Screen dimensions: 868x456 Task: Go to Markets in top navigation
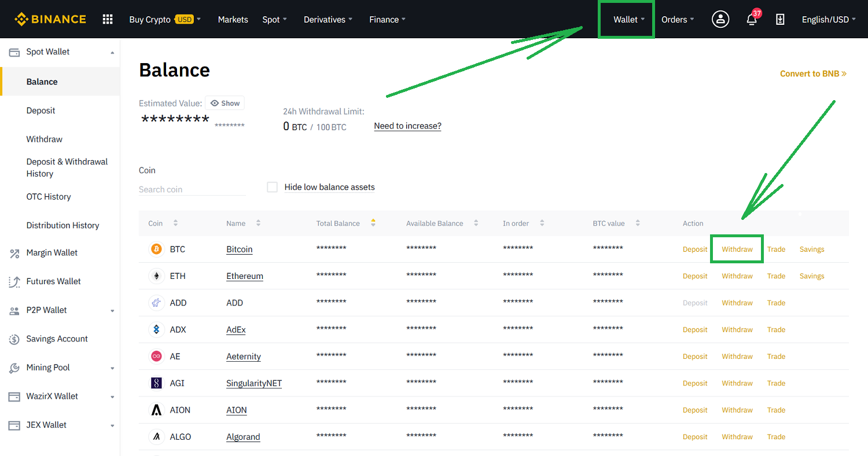233,20
